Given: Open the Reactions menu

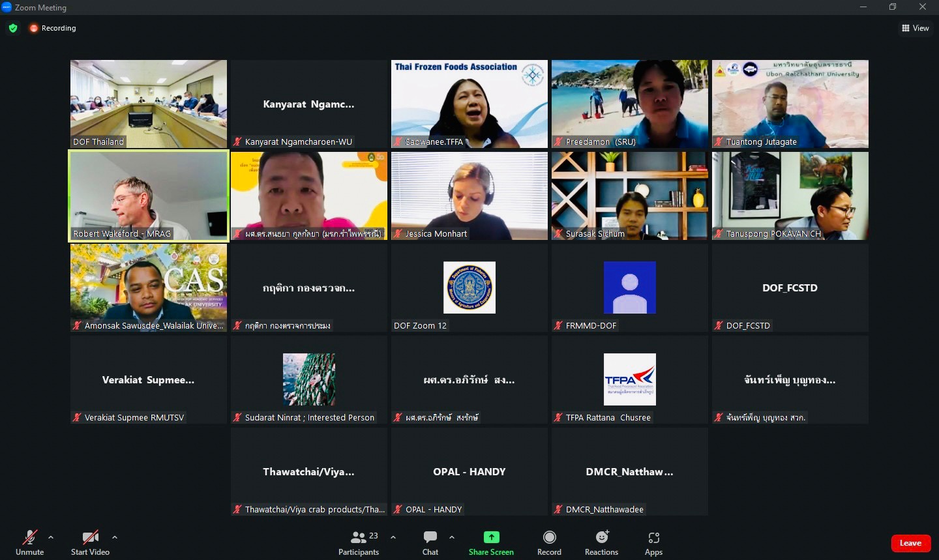Looking at the screenshot, I should (x=601, y=537).
